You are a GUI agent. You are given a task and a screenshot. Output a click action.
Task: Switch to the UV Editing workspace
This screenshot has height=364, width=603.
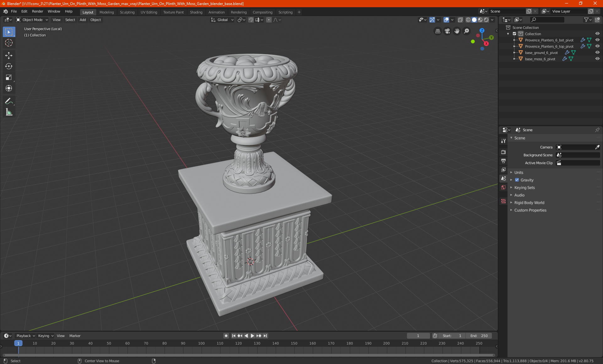pyautogui.click(x=149, y=12)
